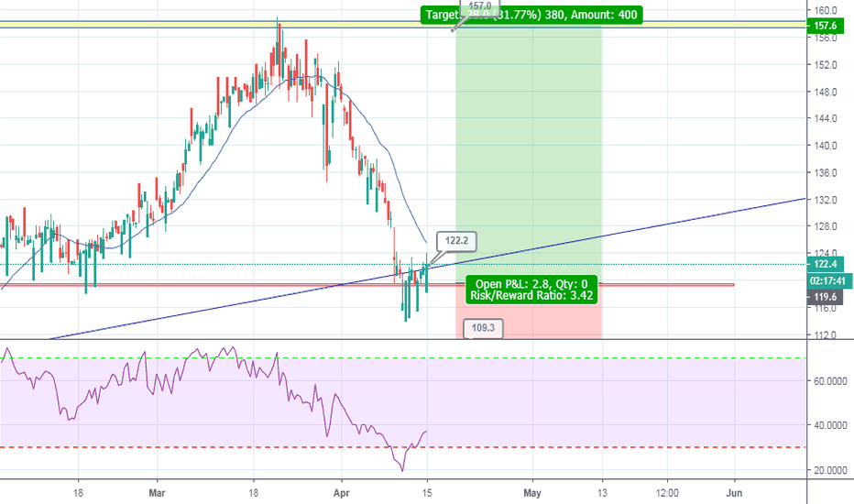The image size is (854, 504).
Task: Select the green Target label box
Action: (531, 15)
